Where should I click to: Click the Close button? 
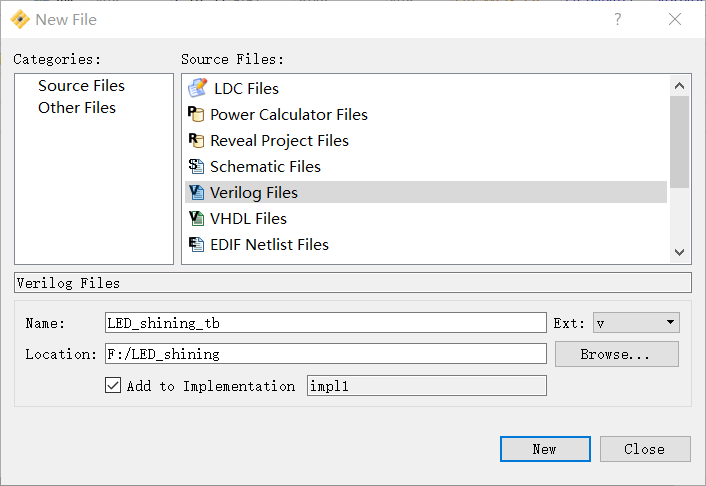645,449
